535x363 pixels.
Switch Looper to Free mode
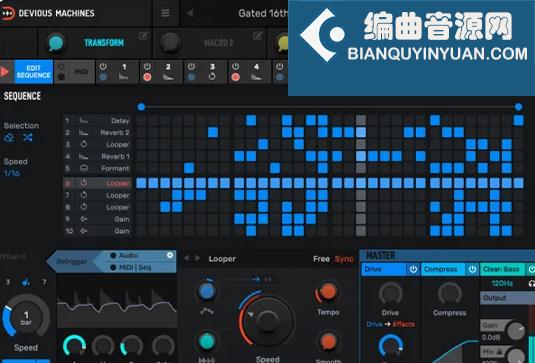321,259
